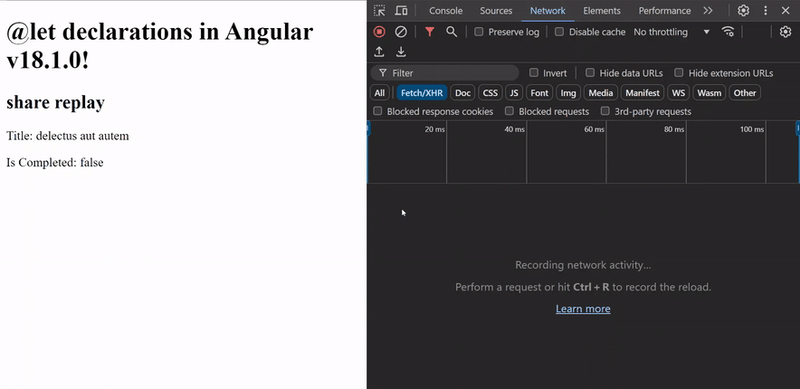The height and width of the screenshot is (389, 800).
Task: Show more DevTools tabs chevron
Action: pos(708,11)
